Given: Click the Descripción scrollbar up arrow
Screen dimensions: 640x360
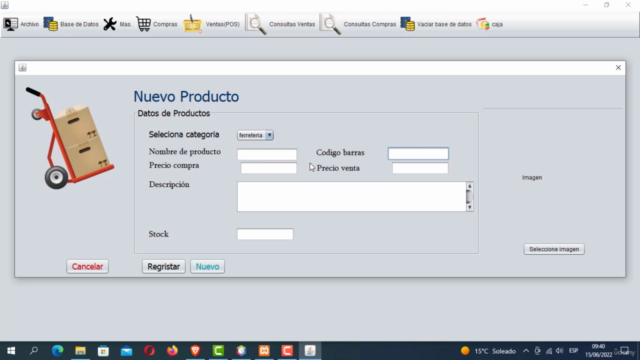Looking at the screenshot, I should [469, 186].
